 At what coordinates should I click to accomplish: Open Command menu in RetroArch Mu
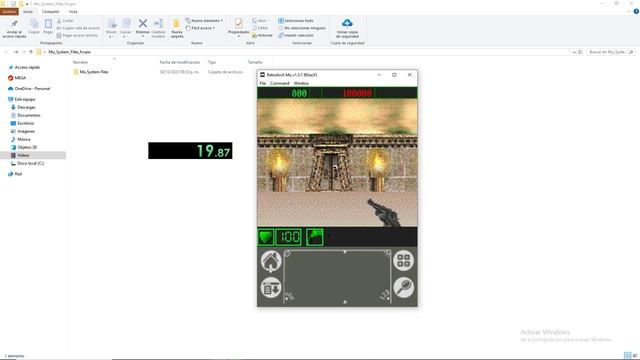(280, 83)
